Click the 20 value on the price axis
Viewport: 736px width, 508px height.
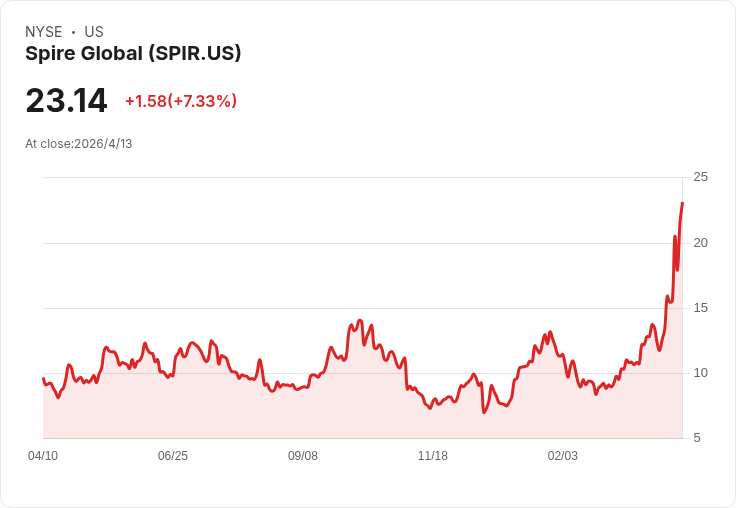coord(701,243)
